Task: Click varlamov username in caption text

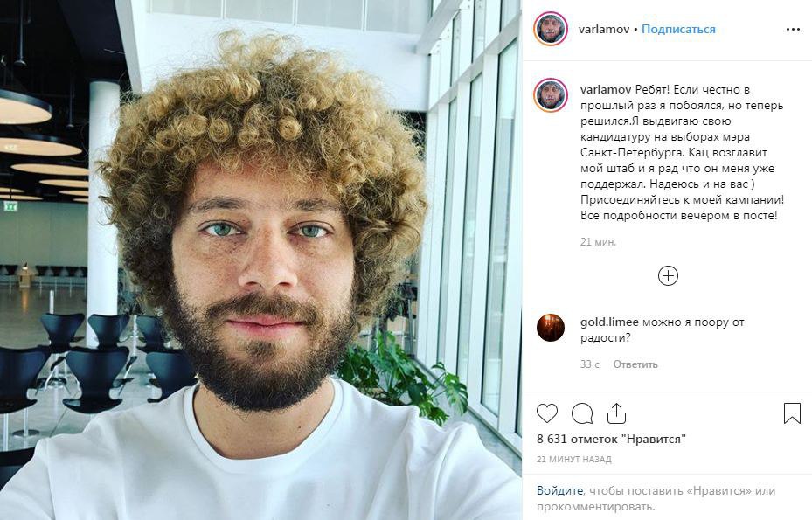Action: [x=606, y=90]
